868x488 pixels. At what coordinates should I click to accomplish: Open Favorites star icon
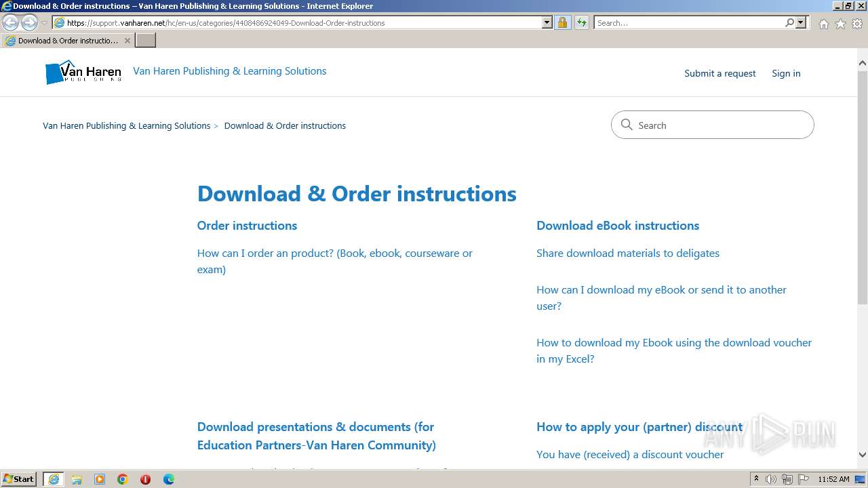840,24
